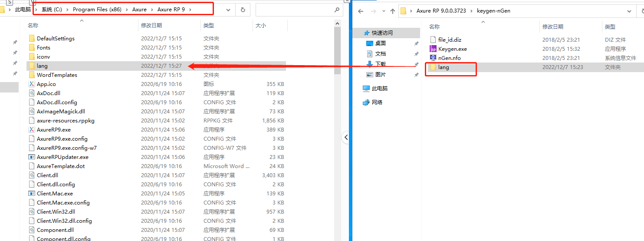Open Documents (文档) in quick access
The height and width of the screenshot is (241, 644).
click(380, 53)
